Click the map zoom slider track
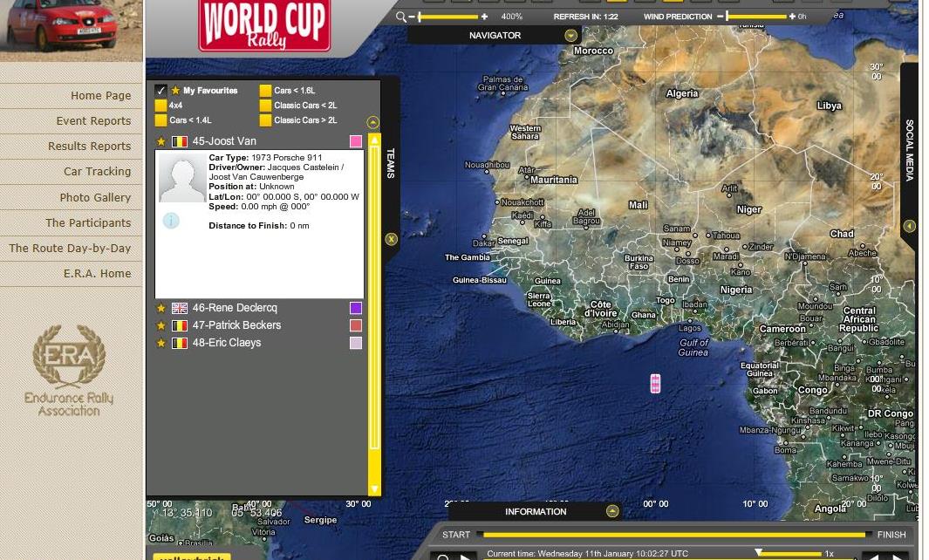 [x=447, y=17]
